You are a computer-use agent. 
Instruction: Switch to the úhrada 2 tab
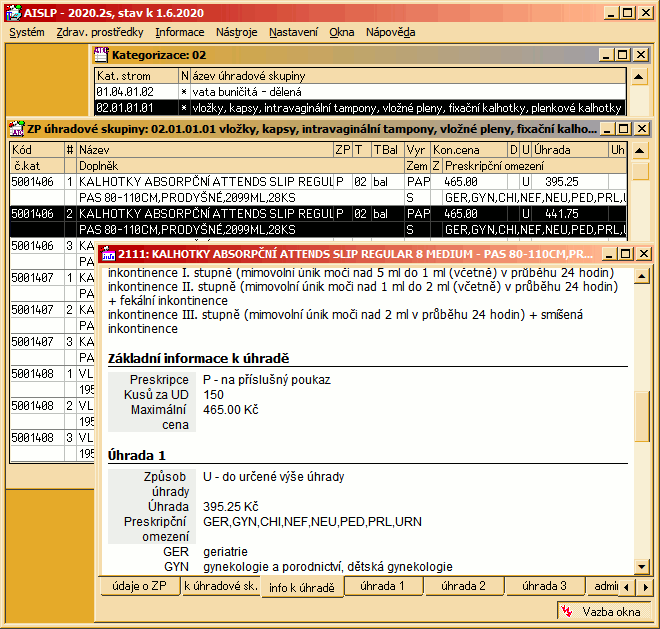(463, 586)
